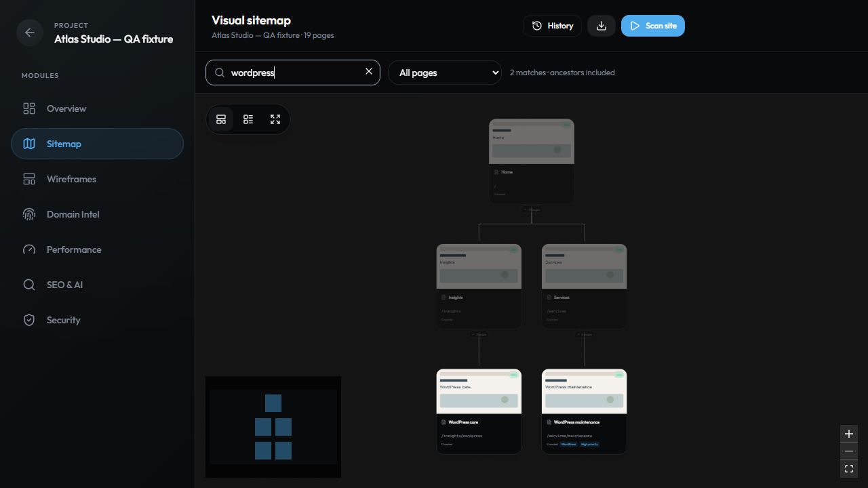868x488 pixels.
Task: Select the Security label in the sidebar
Action: (63, 320)
